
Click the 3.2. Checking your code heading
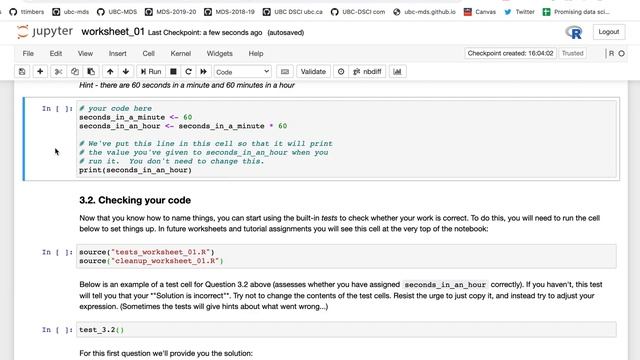135,200
